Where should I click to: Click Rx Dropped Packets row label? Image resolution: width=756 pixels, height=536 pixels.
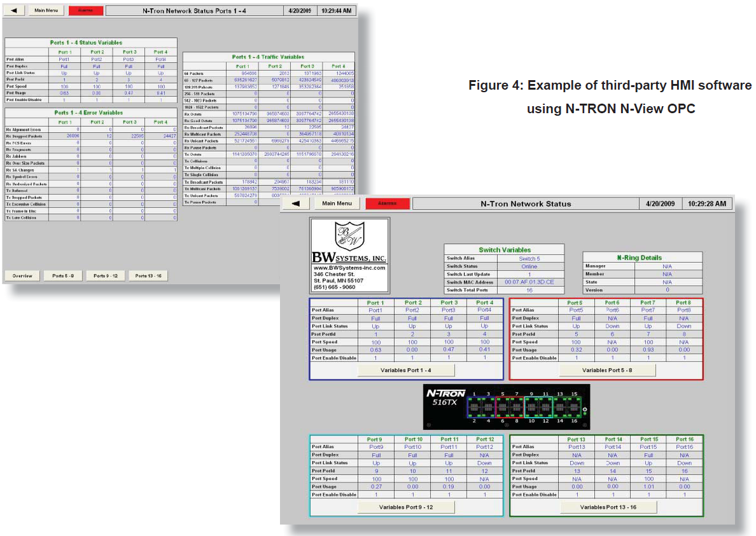pos(24,136)
